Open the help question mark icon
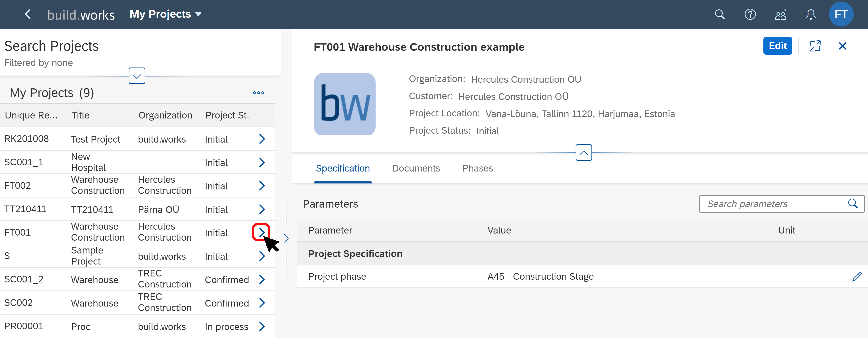Screen dimensions: 868x338 tap(750, 14)
